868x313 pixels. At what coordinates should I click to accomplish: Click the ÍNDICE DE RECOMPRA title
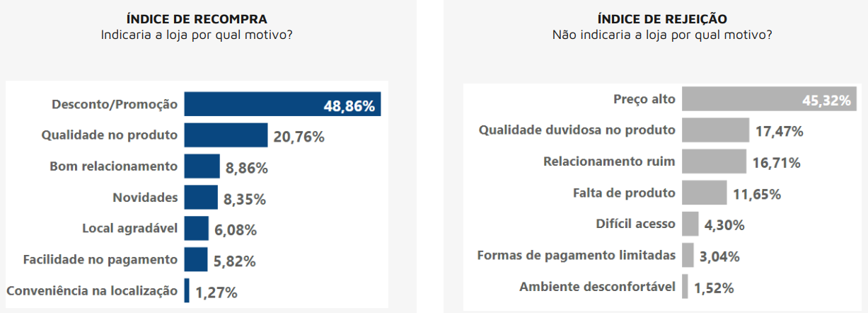click(x=197, y=19)
